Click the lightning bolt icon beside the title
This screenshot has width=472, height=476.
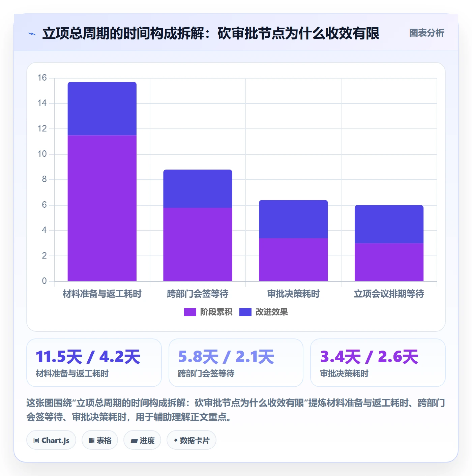click(x=32, y=34)
